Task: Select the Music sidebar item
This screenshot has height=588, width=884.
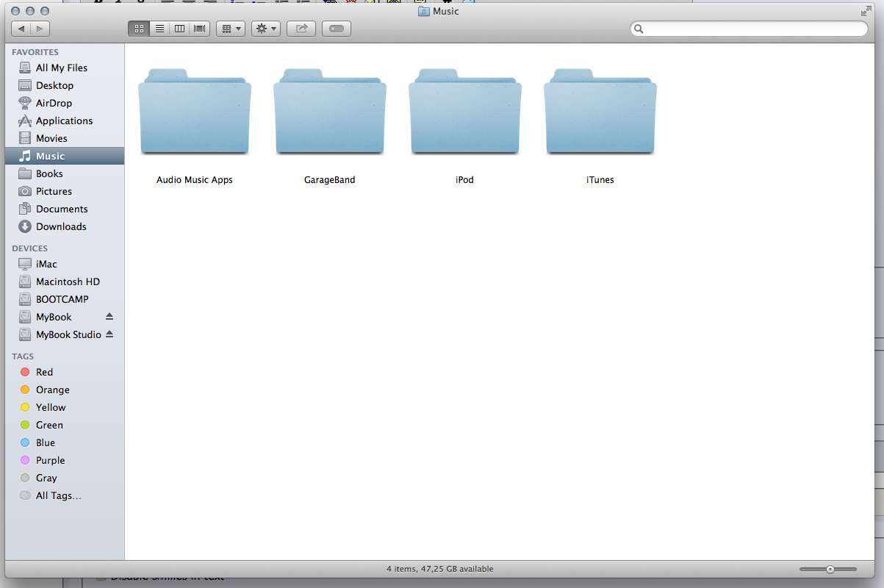Action: (65, 156)
